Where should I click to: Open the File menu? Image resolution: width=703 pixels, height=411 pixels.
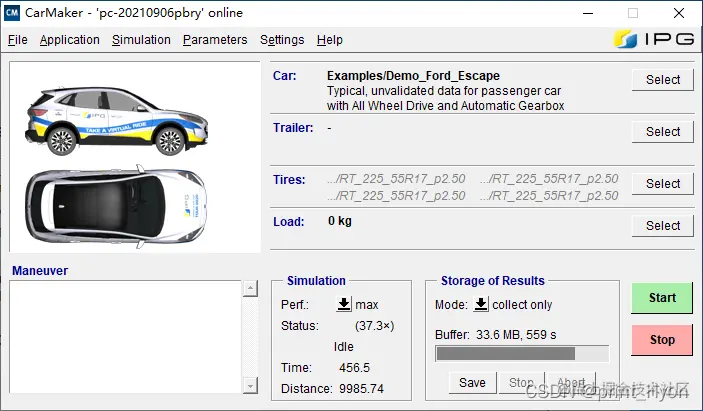[x=18, y=40]
